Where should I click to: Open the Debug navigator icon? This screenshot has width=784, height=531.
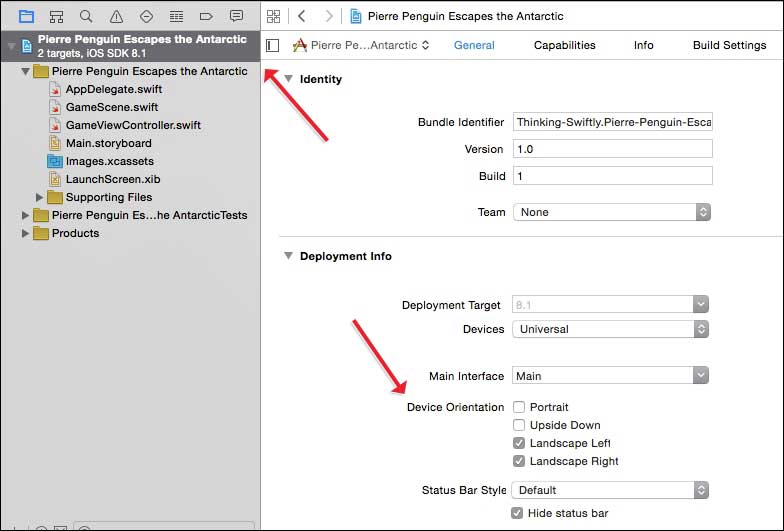(176, 16)
